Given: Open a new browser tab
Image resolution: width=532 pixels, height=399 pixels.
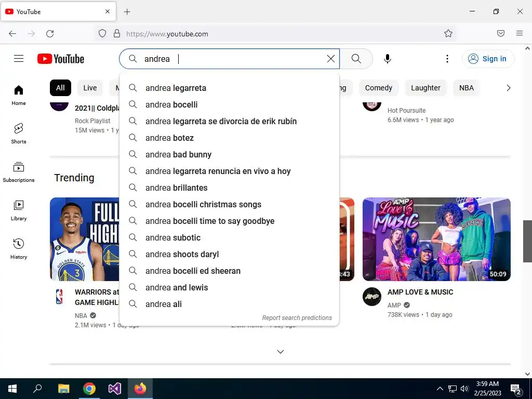Looking at the screenshot, I should point(127,12).
